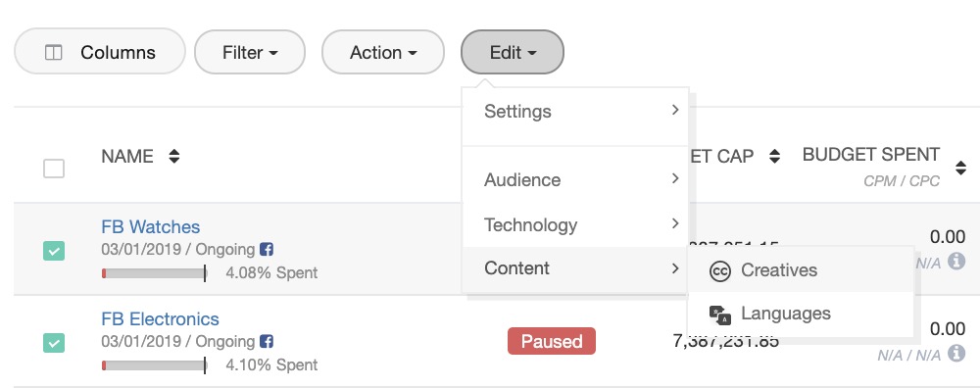Click info icon in FB Electronics row

click(x=956, y=354)
